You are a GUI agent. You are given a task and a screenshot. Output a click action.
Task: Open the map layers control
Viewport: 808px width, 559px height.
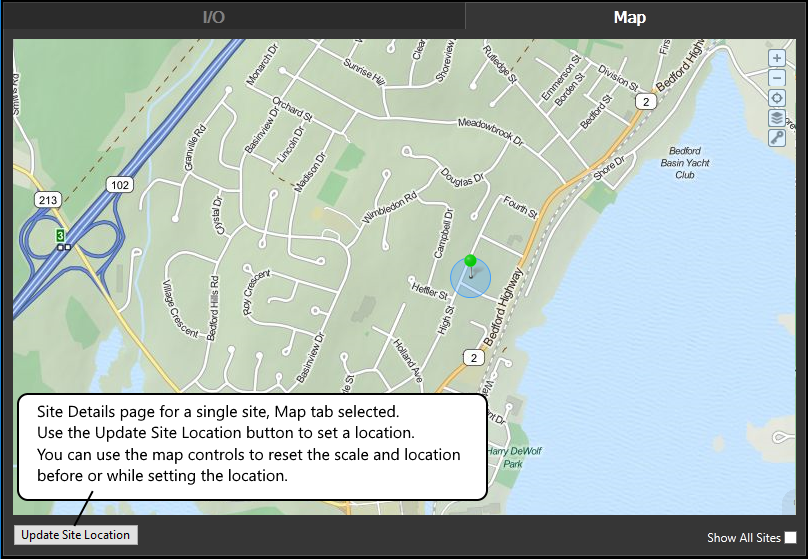pos(776,118)
